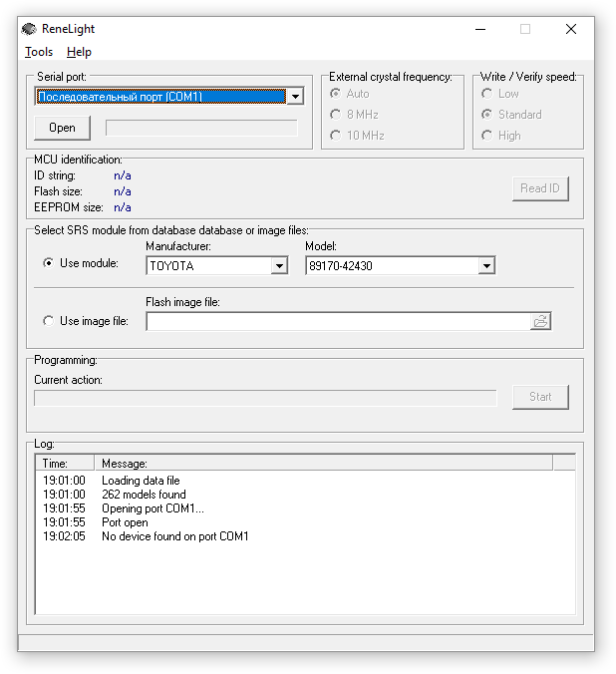Click the Time column header in Log

65,464
